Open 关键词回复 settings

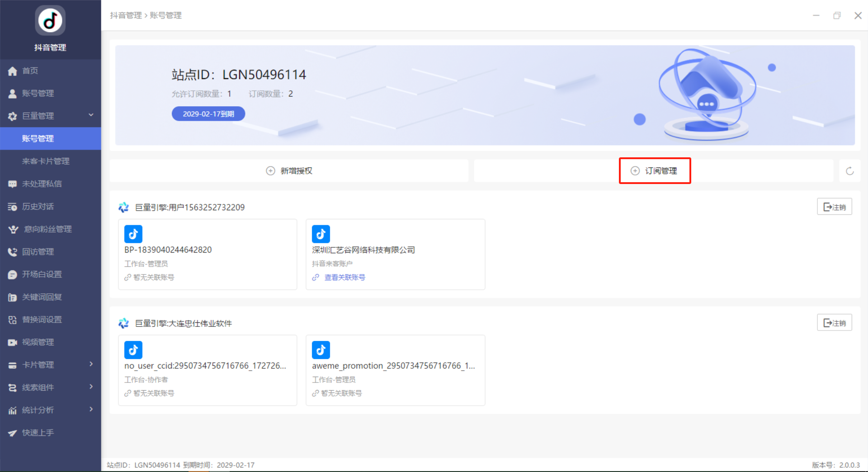pos(42,297)
